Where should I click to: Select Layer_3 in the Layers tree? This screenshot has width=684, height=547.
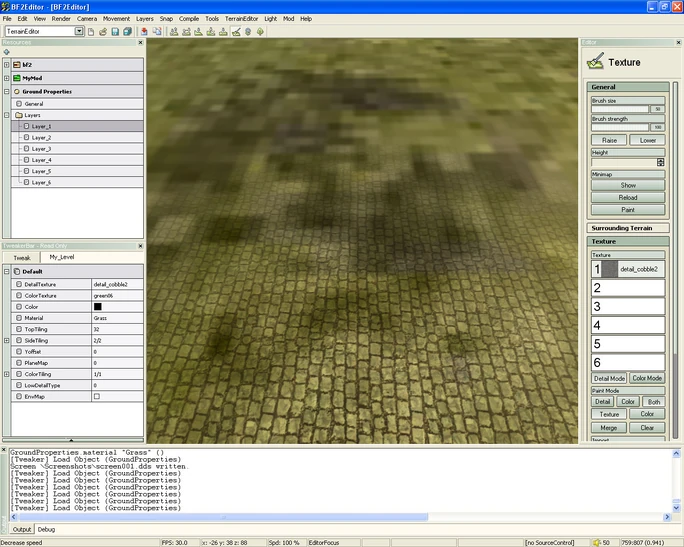tap(41, 149)
